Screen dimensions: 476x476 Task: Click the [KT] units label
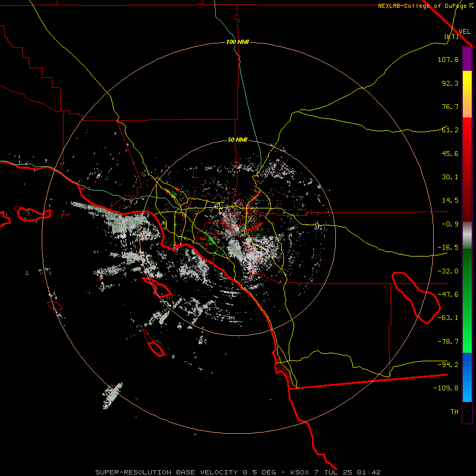(x=452, y=36)
